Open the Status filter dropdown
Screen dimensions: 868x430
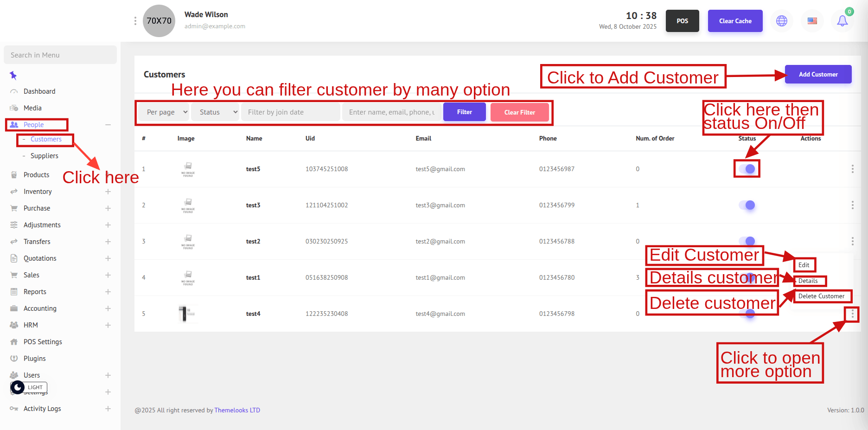[216, 112]
